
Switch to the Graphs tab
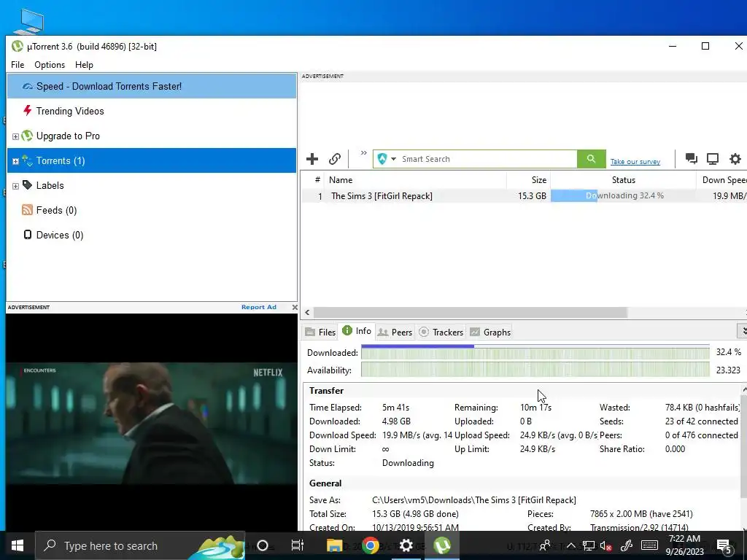pos(490,332)
